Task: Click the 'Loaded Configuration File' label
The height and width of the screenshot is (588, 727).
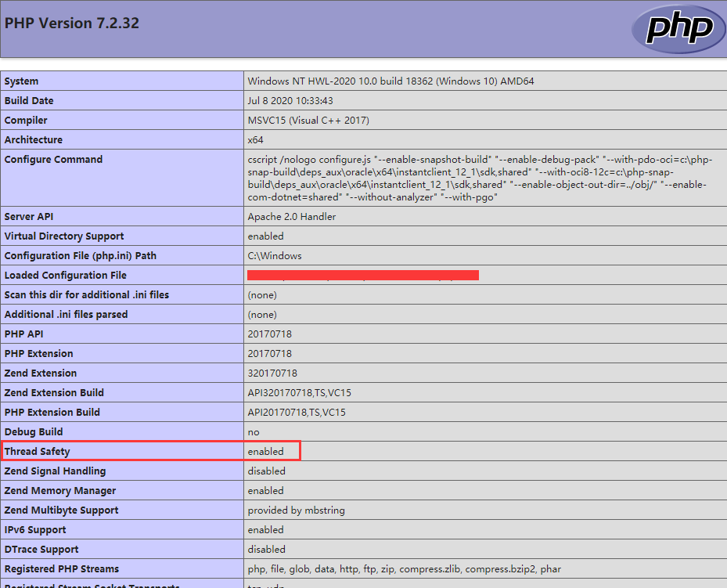Action: pos(66,275)
